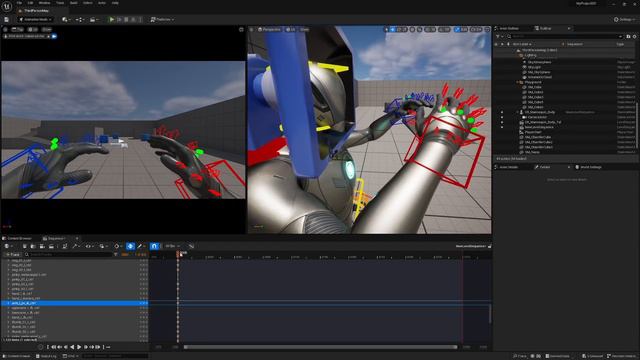Click the Sequencer horizontal timeline scrollbar
Viewport: 640px width, 360px height.
320,347
